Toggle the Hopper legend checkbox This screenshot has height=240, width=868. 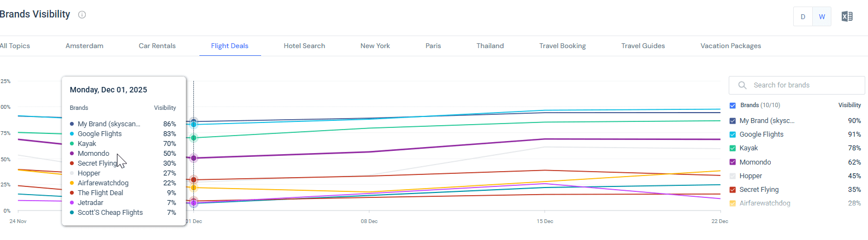click(x=733, y=176)
